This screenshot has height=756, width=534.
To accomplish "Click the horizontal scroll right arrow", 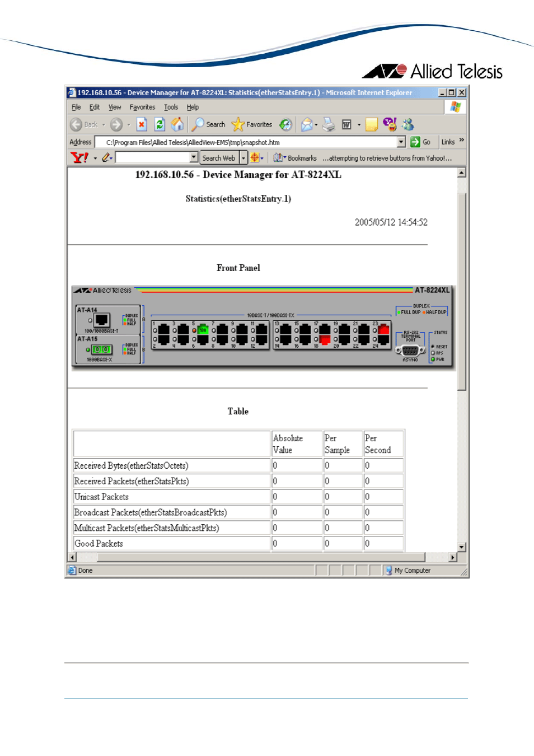I will click(453, 557).
